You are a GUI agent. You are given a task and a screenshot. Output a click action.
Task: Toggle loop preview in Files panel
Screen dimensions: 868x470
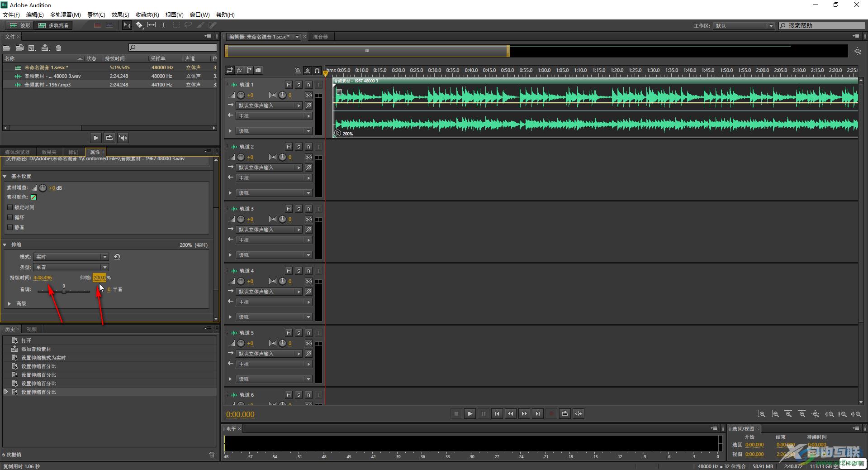109,138
